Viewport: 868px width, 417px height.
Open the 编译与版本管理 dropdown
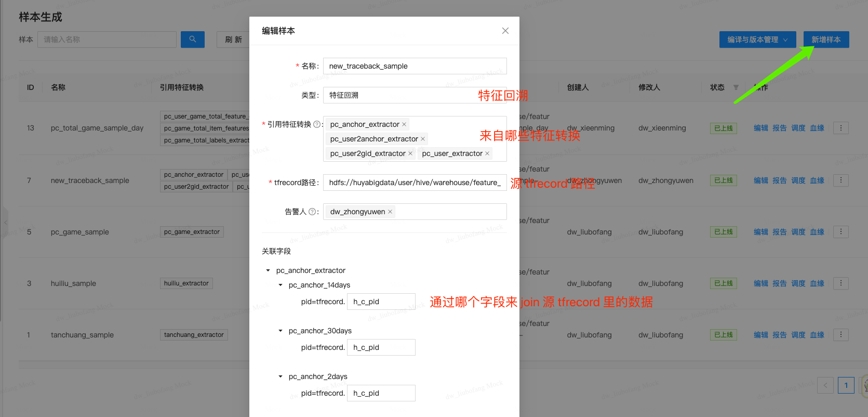757,40
